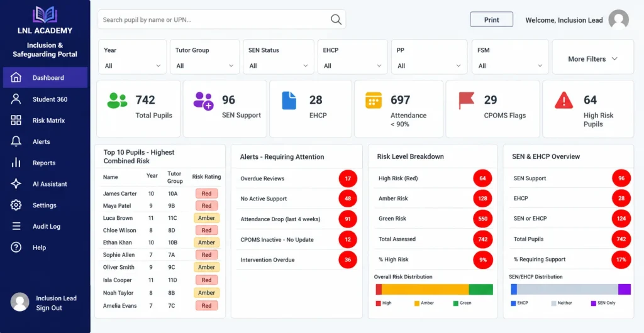Click the High Risk warning triangle icon
The width and height of the screenshot is (644, 333).
(x=563, y=101)
